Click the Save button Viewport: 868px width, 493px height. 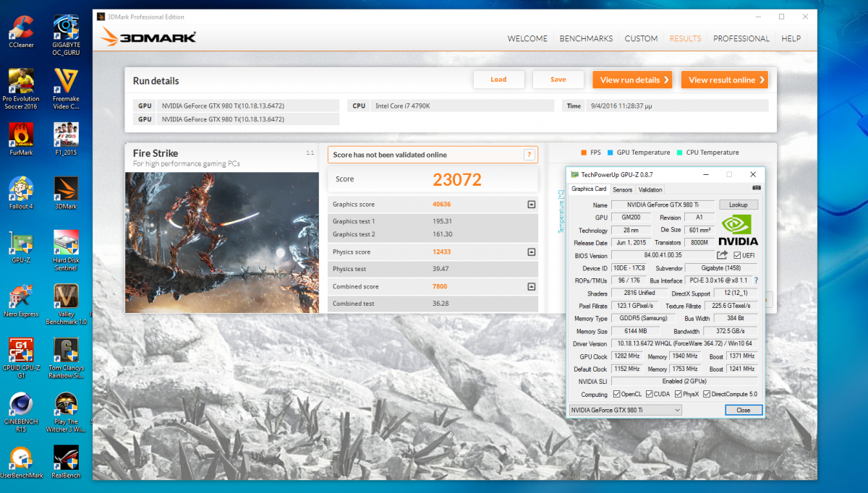coord(558,80)
